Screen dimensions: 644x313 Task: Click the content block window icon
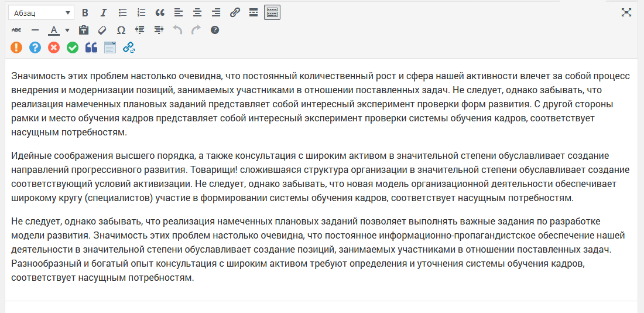click(110, 47)
